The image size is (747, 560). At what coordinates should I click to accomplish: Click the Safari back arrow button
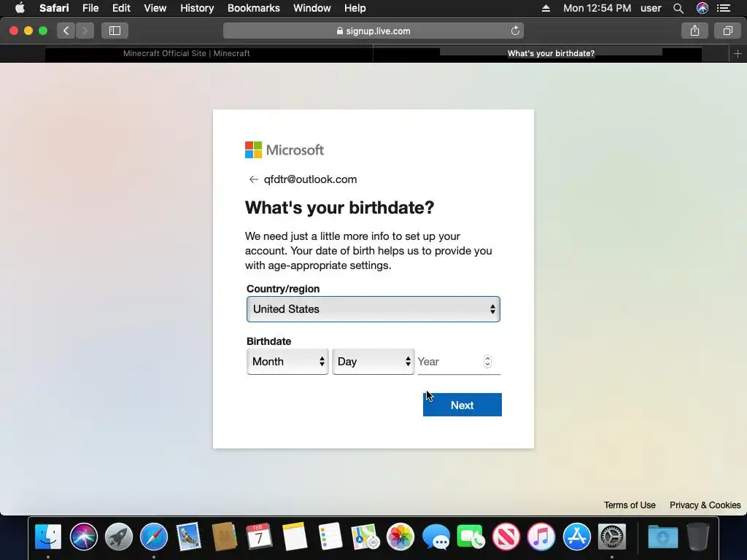click(x=66, y=31)
